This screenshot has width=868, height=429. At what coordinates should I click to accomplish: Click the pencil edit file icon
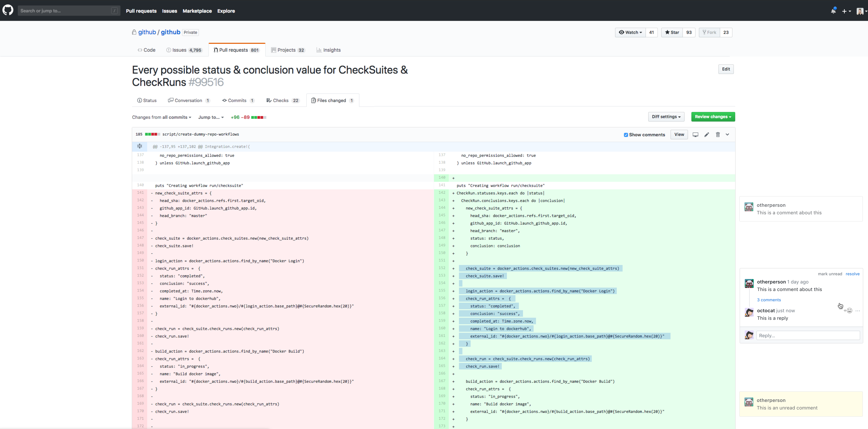[x=707, y=134]
